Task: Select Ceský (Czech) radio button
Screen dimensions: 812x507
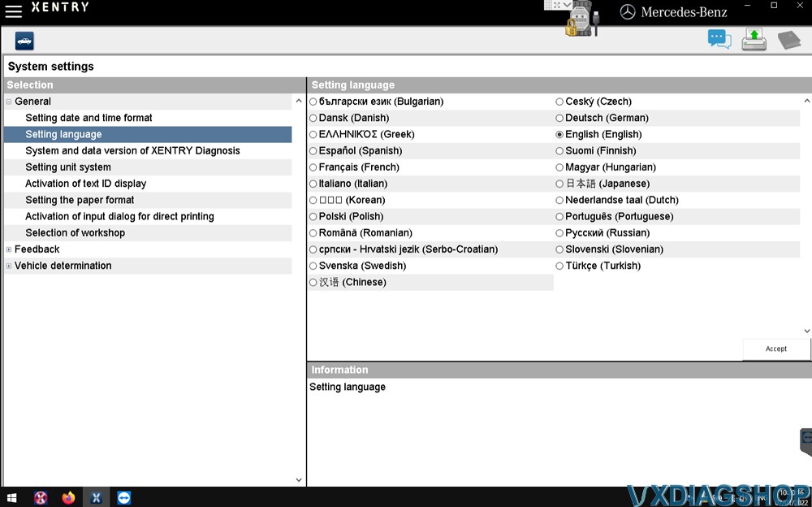Action: (559, 102)
